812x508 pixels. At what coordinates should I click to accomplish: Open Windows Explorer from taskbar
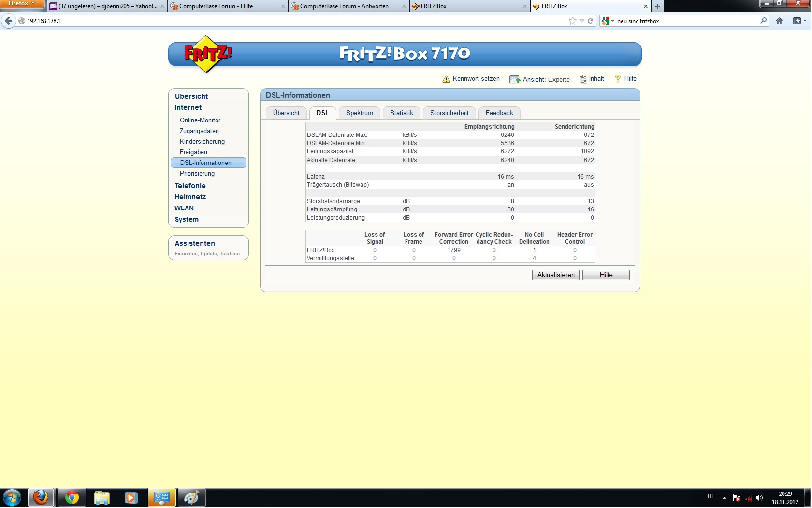coord(101,497)
